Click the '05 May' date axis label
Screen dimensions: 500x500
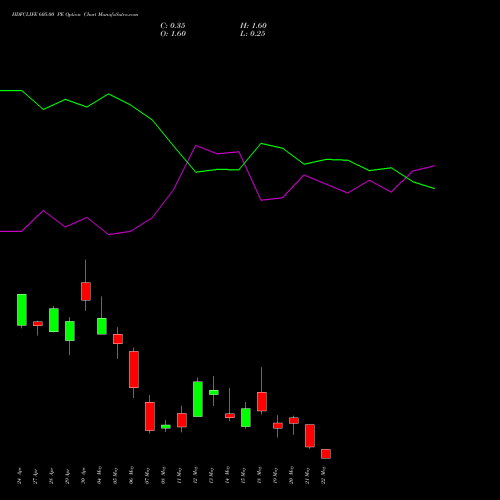[116, 475]
